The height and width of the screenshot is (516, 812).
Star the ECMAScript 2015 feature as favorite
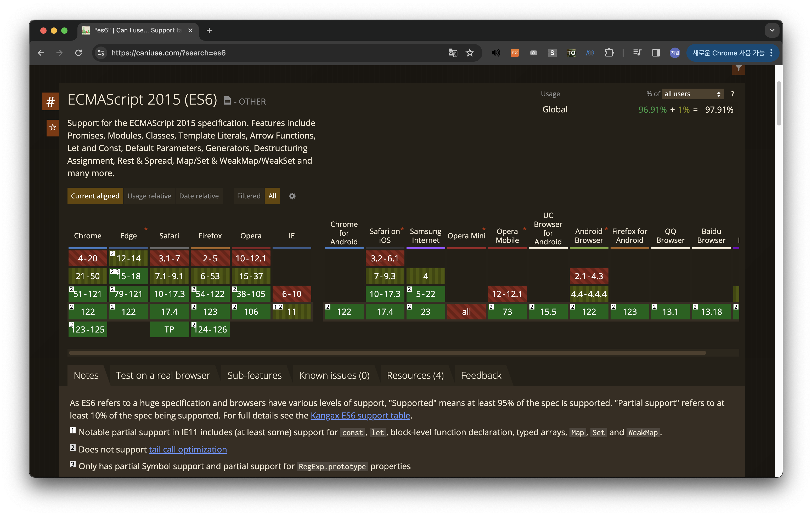[53, 127]
